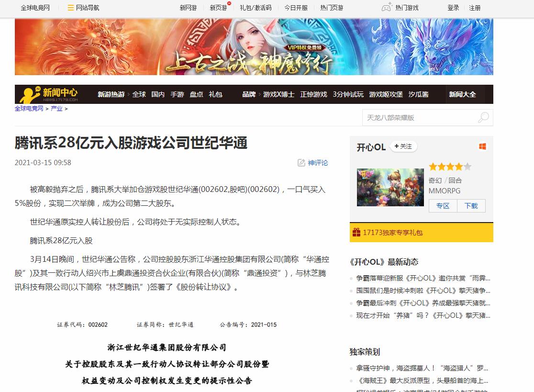Image resolution: width=534 pixels, height=392 pixels.
Task: Open 汐瓜酱 column
Action: pos(419,94)
